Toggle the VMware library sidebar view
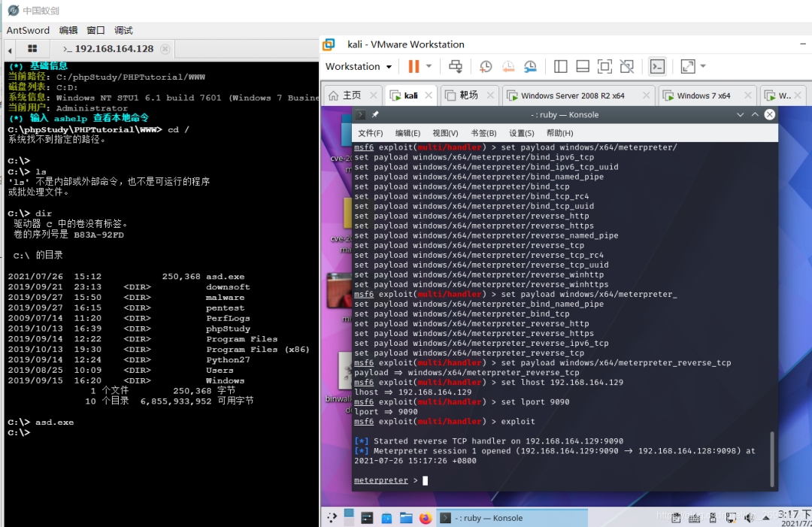Screen dimensions: 812x527 (561, 66)
